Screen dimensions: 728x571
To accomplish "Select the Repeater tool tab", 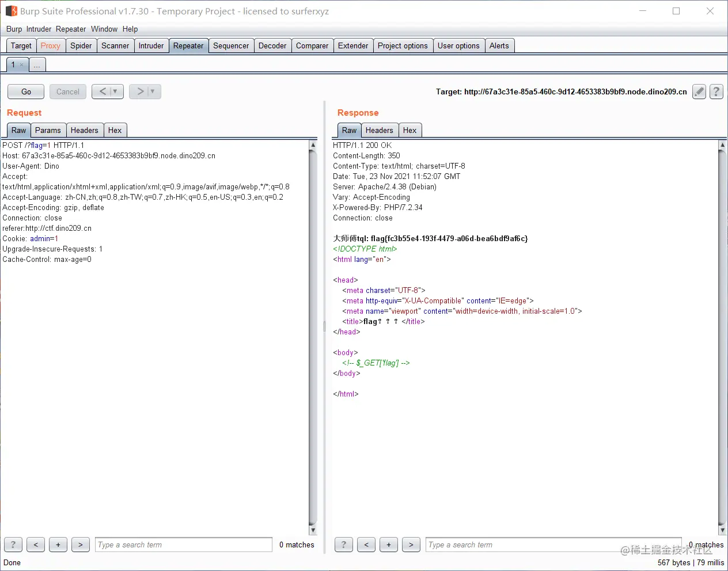I will 188,45.
